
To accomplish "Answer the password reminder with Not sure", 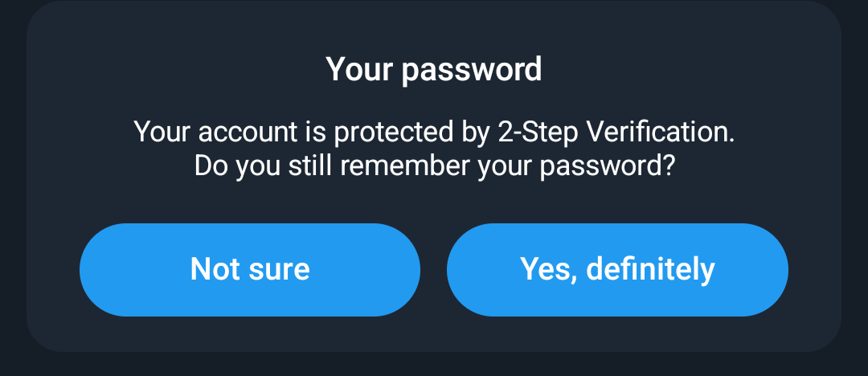I will pyautogui.click(x=250, y=270).
